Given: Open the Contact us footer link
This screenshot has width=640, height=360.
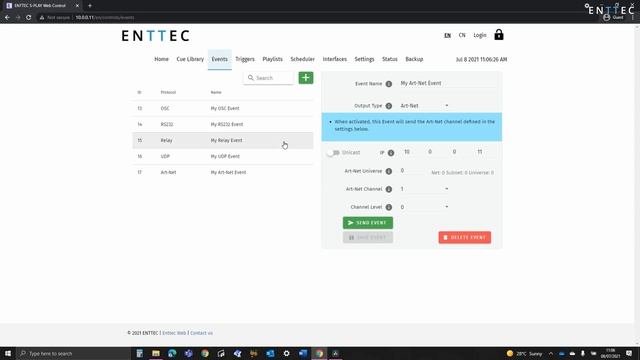Looking at the screenshot, I should pyautogui.click(x=202, y=333).
